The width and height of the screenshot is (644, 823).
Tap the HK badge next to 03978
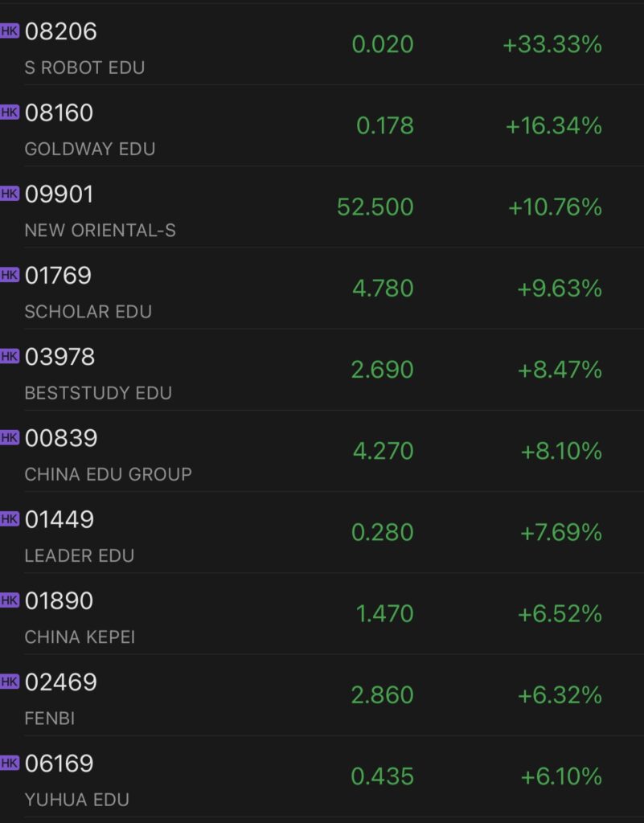(x=9, y=356)
